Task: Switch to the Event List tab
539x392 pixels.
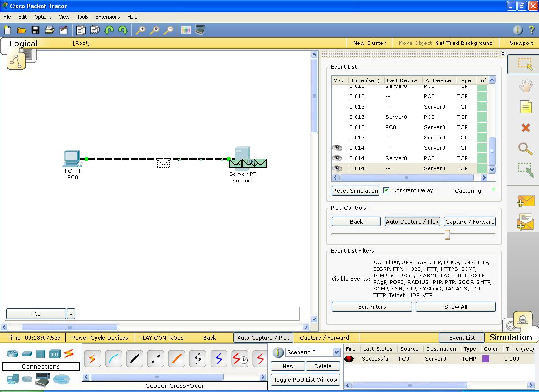Action: tap(462, 337)
